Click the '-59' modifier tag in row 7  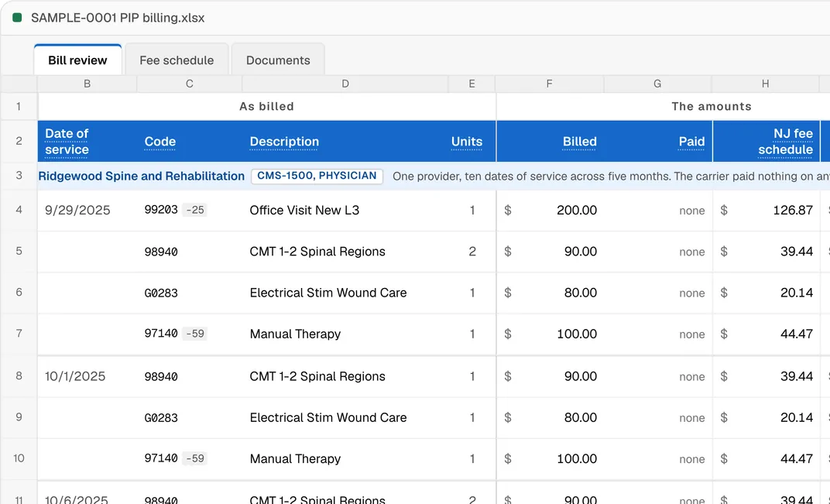pos(195,334)
